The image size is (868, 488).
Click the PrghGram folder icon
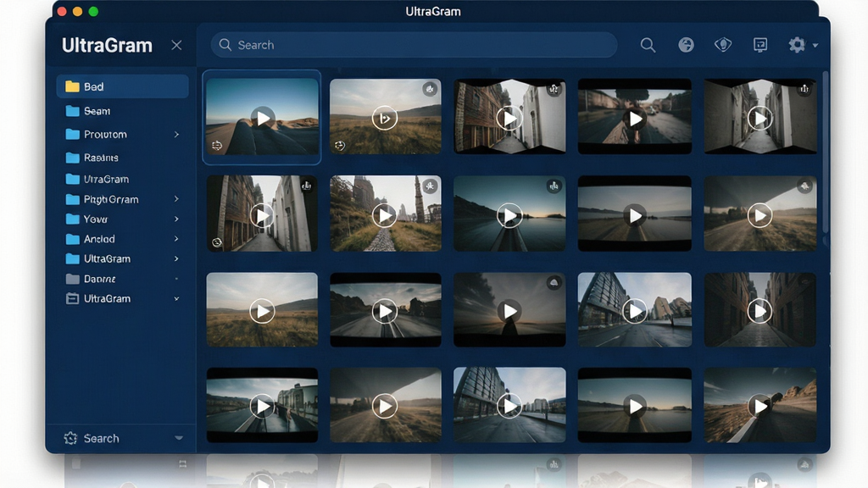pyautogui.click(x=72, y=199)
